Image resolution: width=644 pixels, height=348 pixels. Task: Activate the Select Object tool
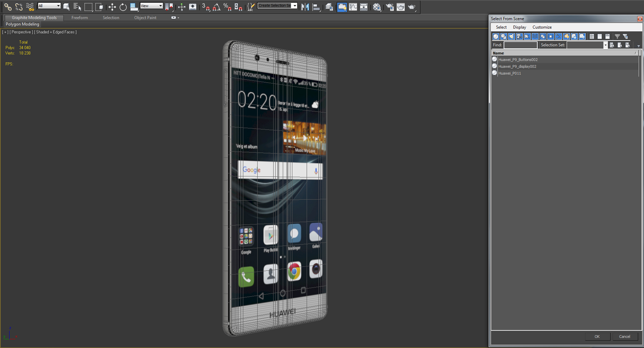tap(66, 7)
